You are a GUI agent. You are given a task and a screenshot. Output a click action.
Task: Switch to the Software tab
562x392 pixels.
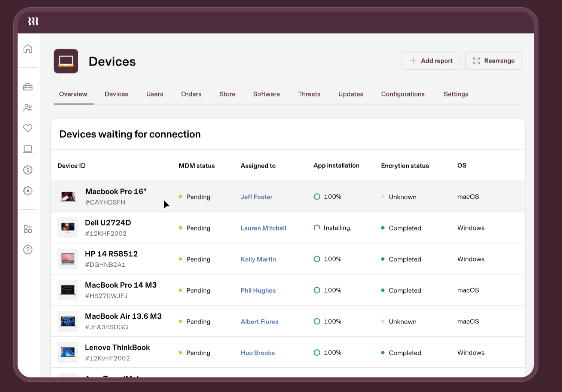266,94
